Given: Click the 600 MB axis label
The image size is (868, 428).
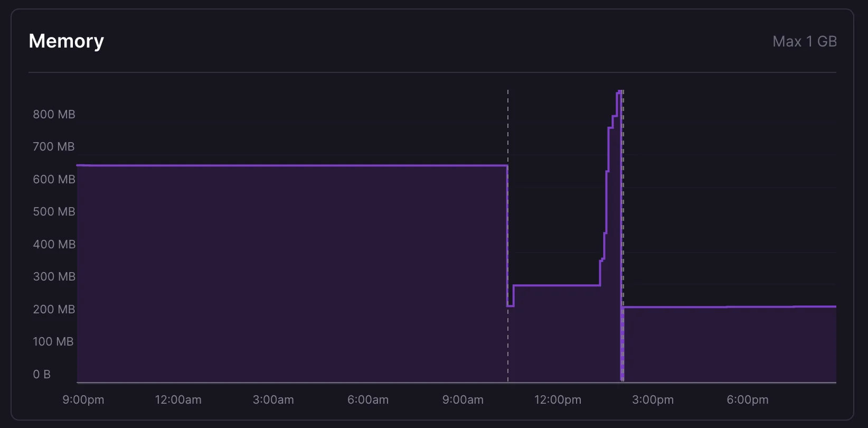Looking at the screenshot, I should coord(54,179).
